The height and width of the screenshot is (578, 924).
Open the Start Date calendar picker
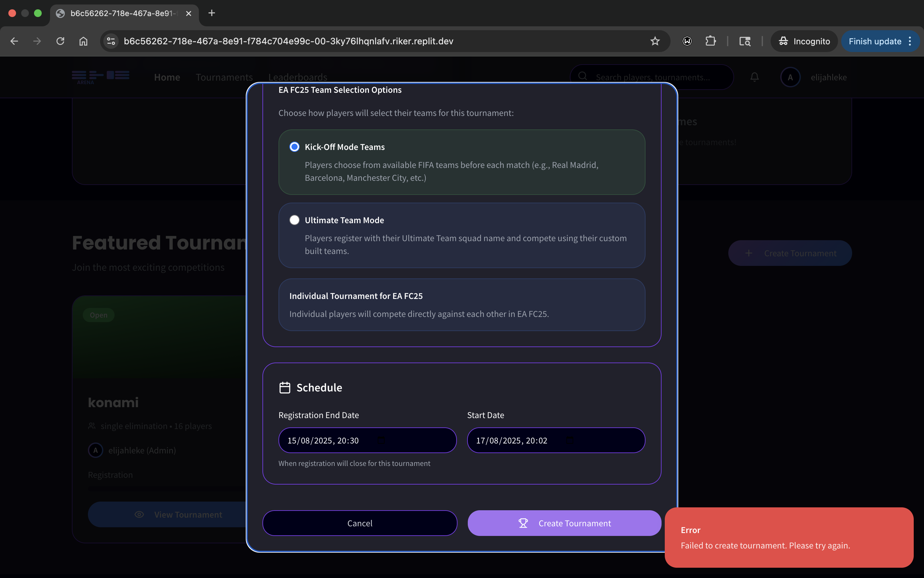point(570,440)
